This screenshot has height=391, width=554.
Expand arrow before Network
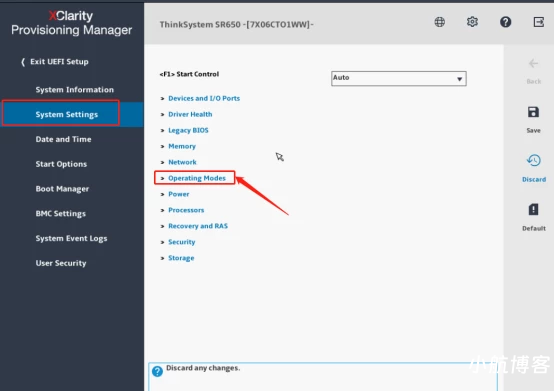tap(162, 162)
